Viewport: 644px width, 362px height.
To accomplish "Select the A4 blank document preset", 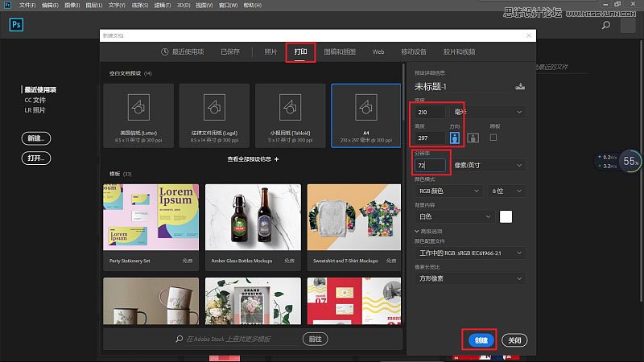I will pyautogui.click(x=365, y=116).
